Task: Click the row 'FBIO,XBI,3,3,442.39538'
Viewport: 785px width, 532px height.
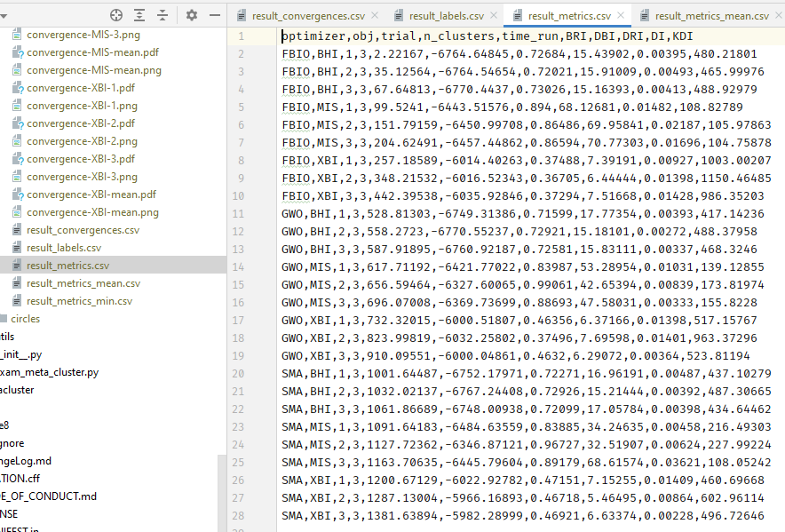Action: point(523,196)
